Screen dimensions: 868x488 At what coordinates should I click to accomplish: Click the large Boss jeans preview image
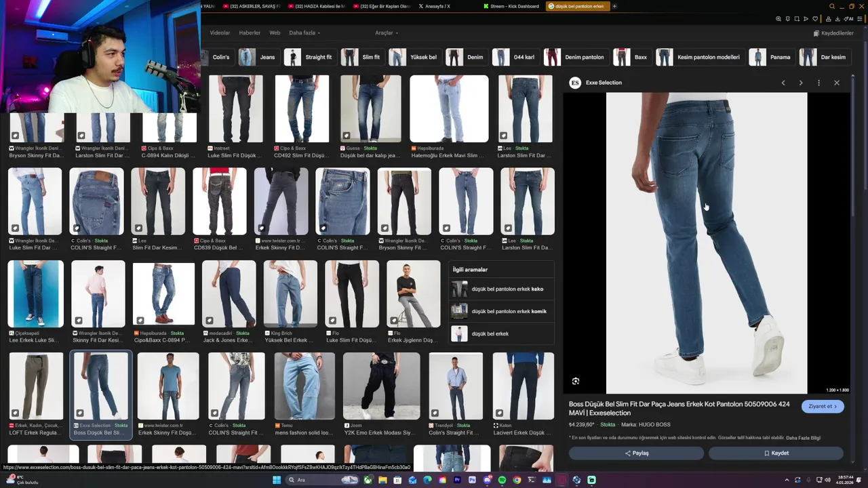point(707,243)
